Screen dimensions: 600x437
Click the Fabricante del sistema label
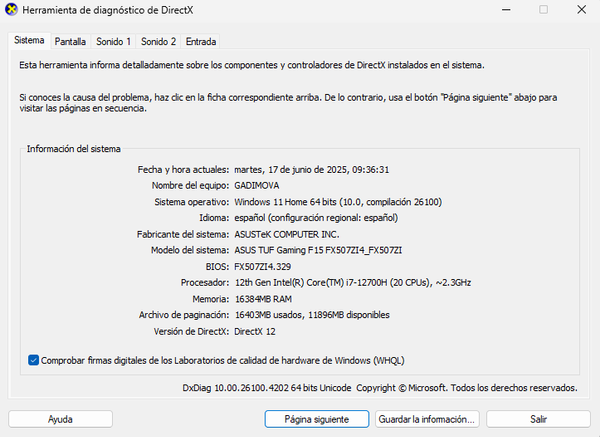[x=183, y=234]
